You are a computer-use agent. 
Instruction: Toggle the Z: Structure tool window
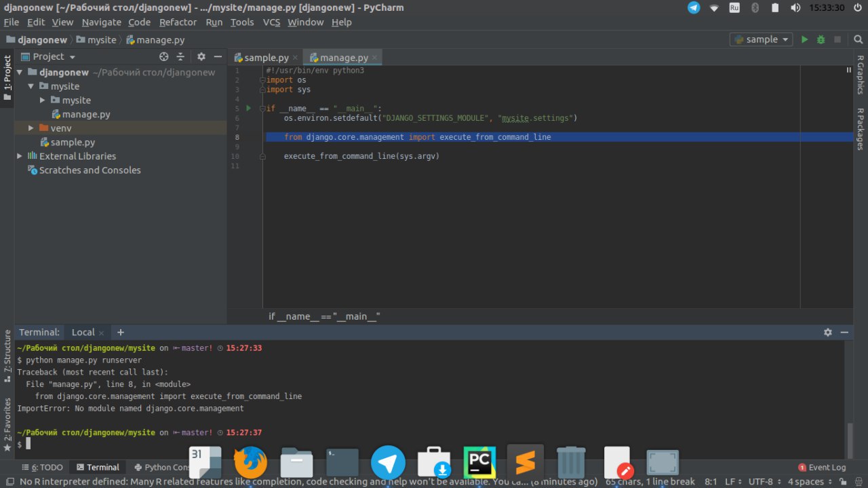[x=7, y=356]
